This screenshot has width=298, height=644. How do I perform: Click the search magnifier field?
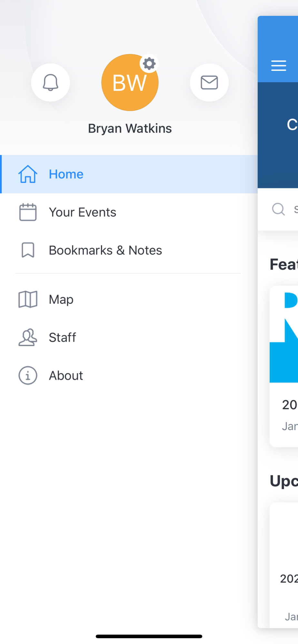[x=278, y=209]
